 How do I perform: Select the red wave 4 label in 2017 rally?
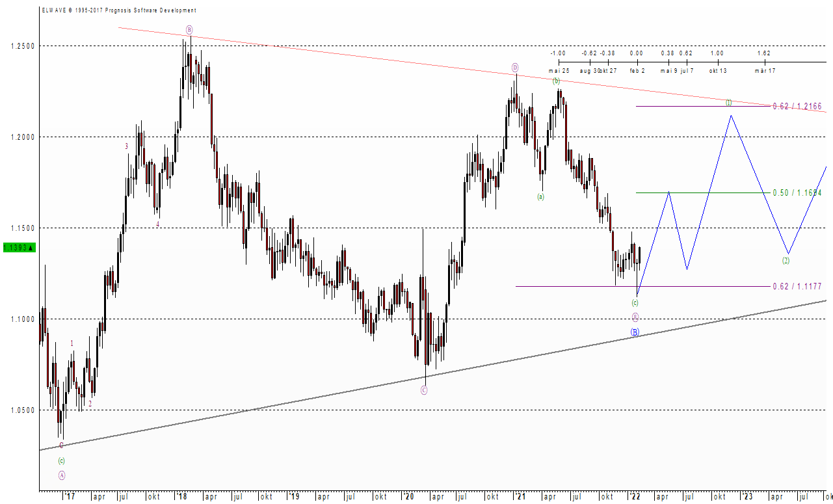pos(157,224)
